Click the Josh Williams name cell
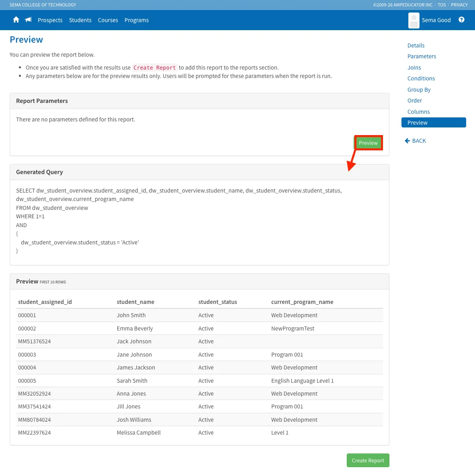This screenshot has height=476, width=475. [x=134, y=420]
